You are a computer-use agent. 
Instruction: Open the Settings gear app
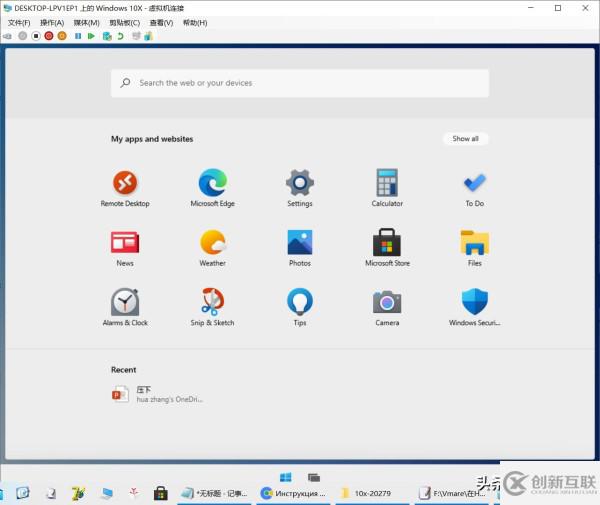pyautogui.click(x=300, y=188)
